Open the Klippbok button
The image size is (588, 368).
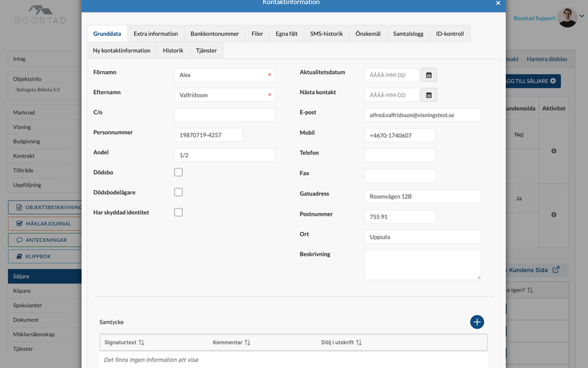coord(45,257)
